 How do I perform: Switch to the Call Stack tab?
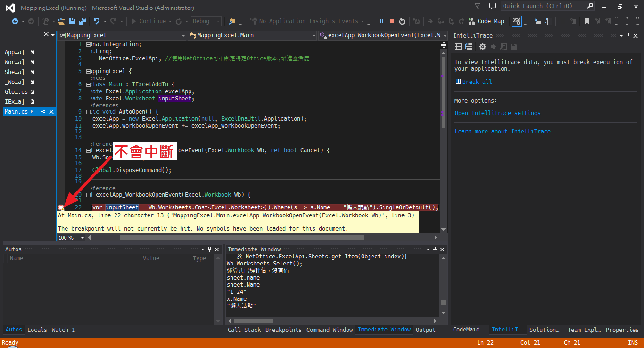244,330
